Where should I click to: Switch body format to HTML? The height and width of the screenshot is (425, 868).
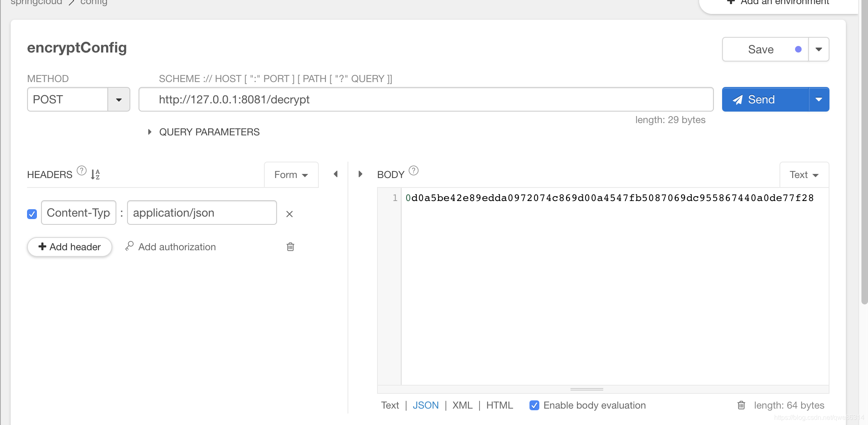click(500, 405)
